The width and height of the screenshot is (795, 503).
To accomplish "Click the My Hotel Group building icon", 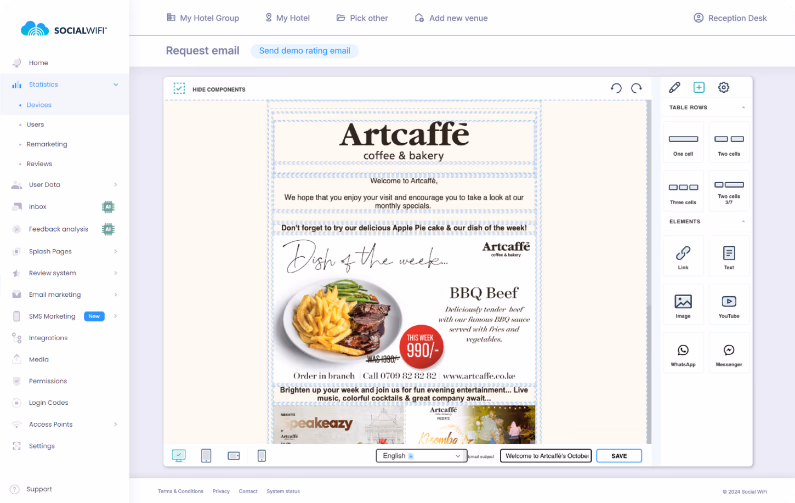I will [x=171, y=18].
